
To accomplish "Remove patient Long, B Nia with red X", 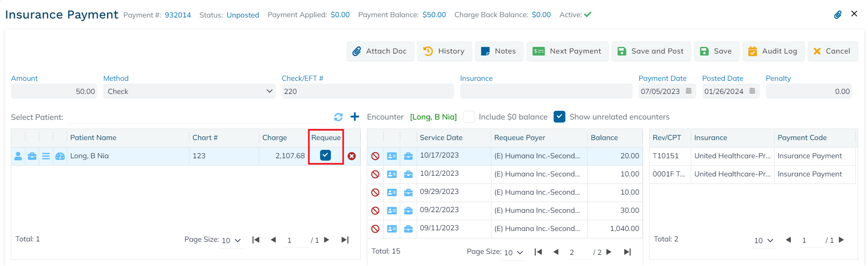I will 352,156.
